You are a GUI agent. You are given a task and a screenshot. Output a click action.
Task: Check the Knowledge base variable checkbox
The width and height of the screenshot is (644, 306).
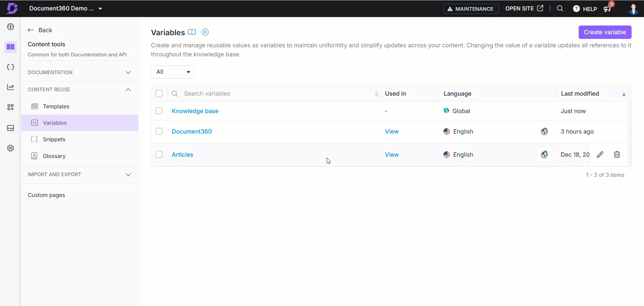(159, 111)
